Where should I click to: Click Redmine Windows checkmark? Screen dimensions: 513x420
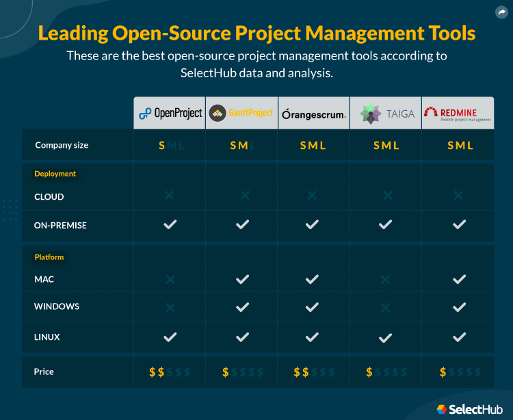(460, 307)
